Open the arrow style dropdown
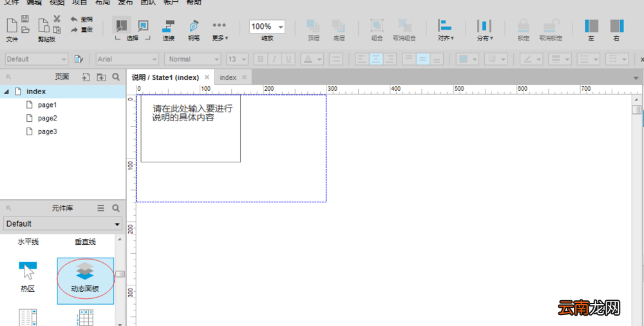The width and height of the screenshot is (644, 326). tap(617, 59)
